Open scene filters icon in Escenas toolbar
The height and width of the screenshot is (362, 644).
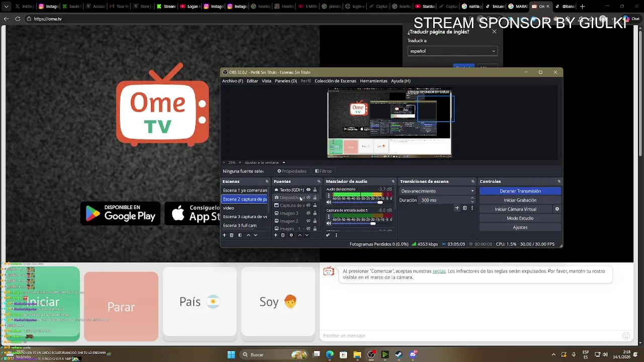click(240, 235)
